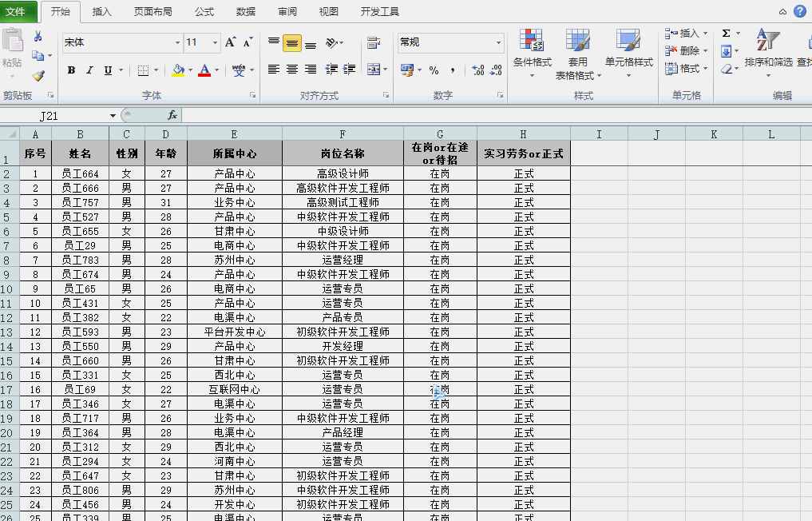
Task: Toggle middle vertical alignment
Action: [292, 43]
